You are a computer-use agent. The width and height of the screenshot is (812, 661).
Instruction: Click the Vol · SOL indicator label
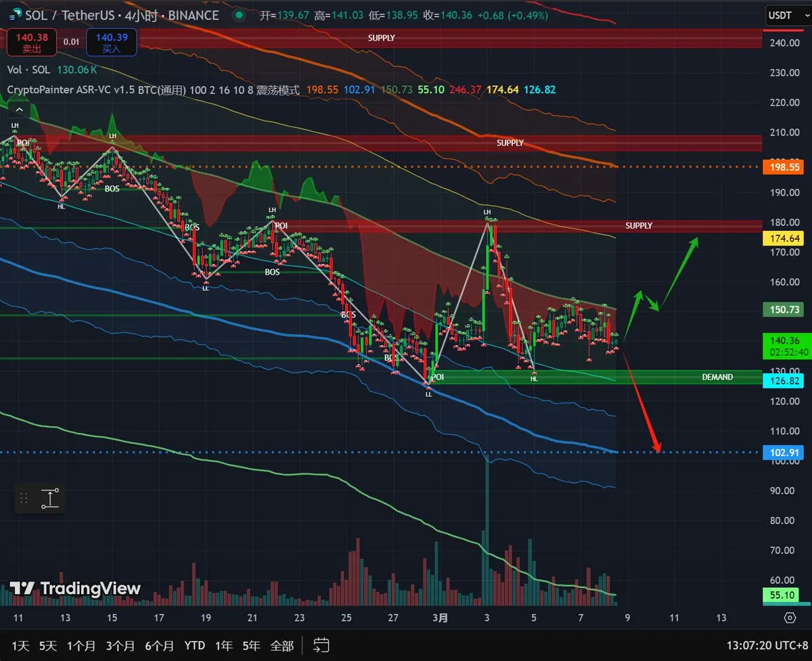pyautogui.click(x=28, y=70)
